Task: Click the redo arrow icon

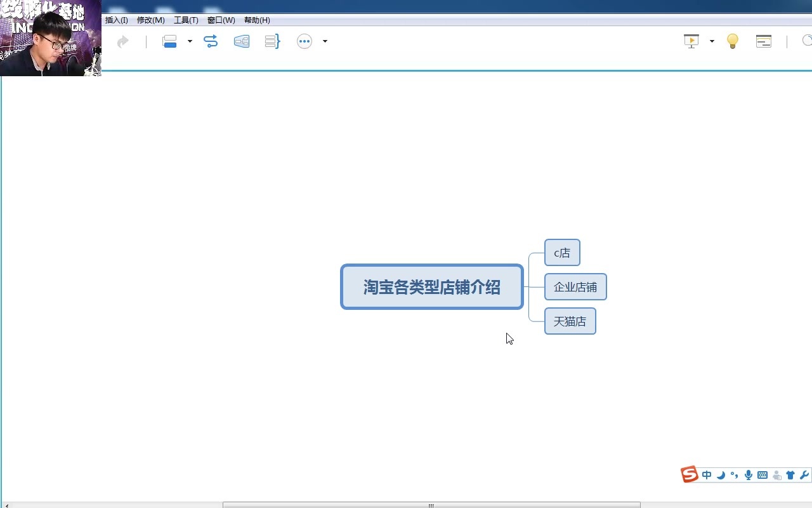Action: click(122, 41)
